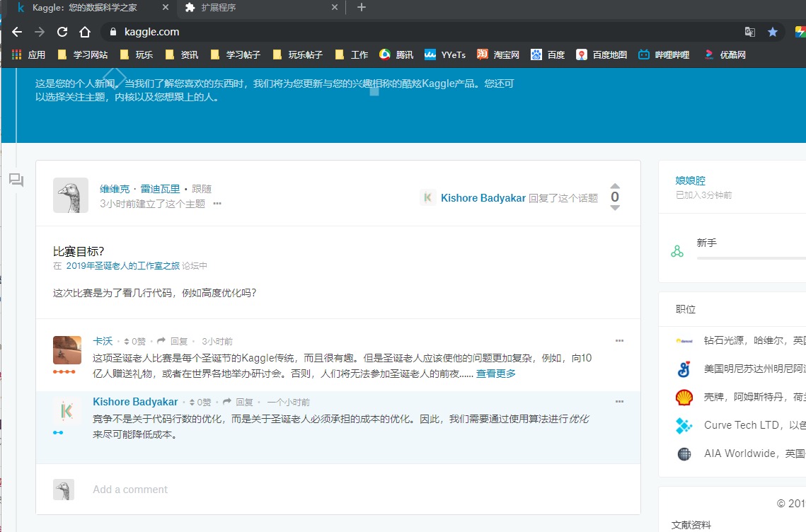Downvote the 比赛目标 topic
Image resolution: width=806 pixels, height=532 pixels.
[x=615, y=207]
